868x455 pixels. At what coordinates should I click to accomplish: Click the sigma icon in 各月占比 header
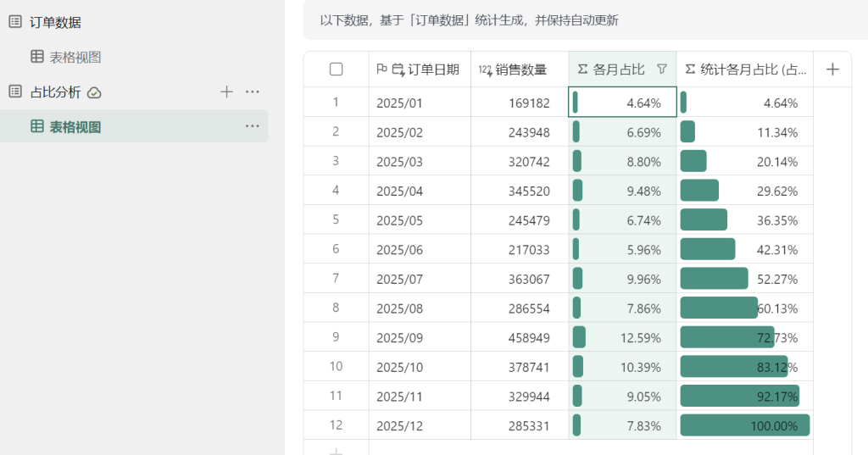(x=582, y=69)
